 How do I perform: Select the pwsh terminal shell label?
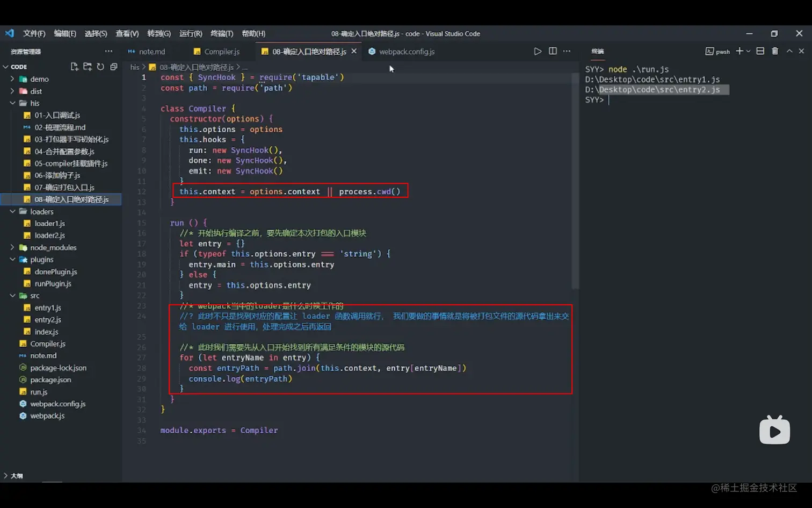click(717, 52)
